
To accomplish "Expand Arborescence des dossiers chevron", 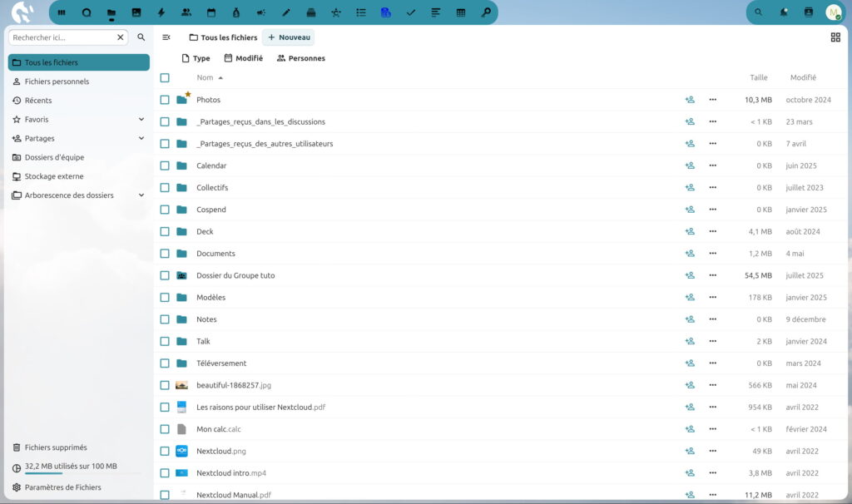I will [141, 195].
